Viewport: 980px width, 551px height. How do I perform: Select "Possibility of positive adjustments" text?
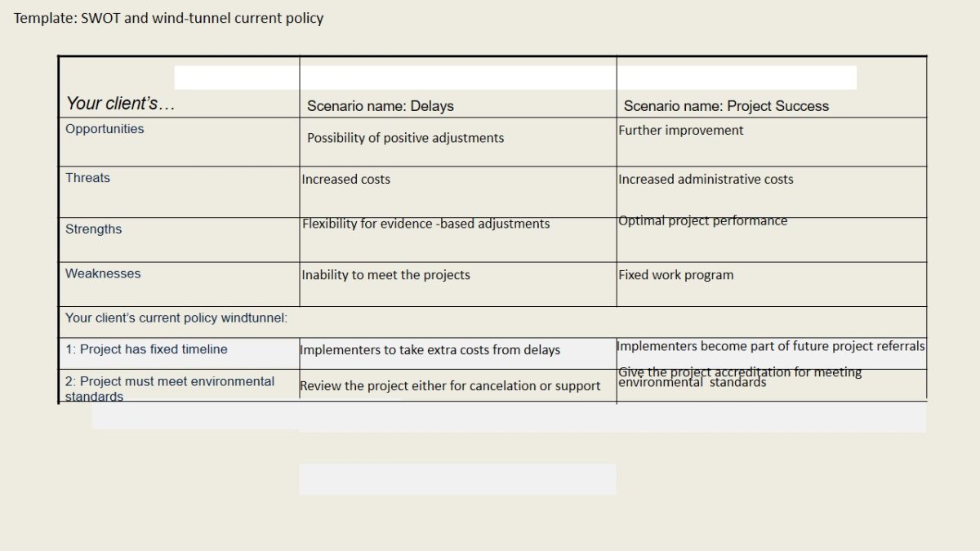pos(405,138)
